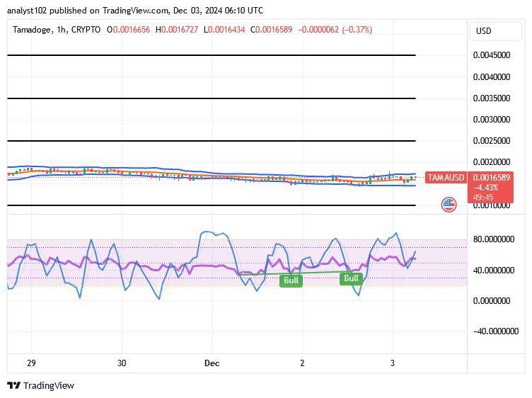Screen dimensions: 532x398
Task: Click the 30 date on time axis
Action: pyautogui.click(x=122, y=363)
